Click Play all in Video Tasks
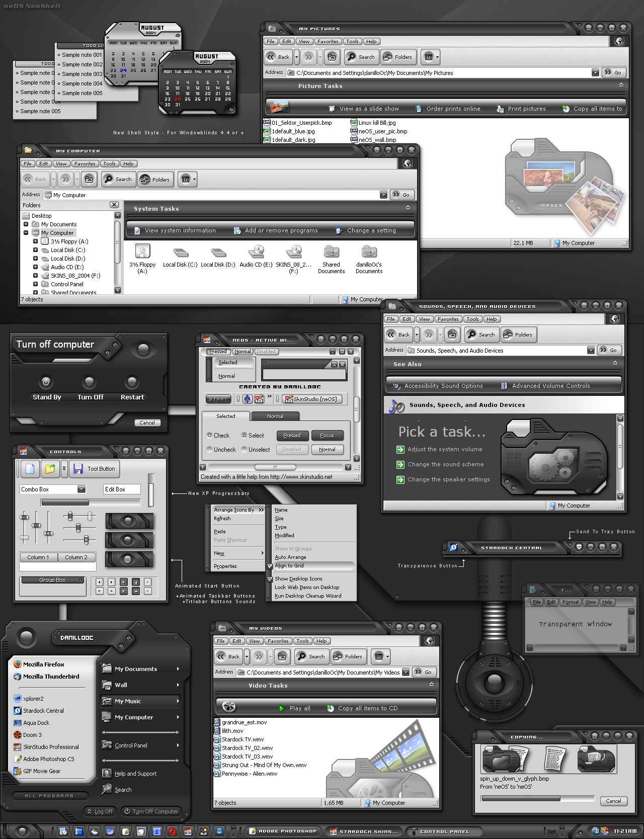This screenshot has height=839, width=644. pyautogui.click(x=294, y=708)
